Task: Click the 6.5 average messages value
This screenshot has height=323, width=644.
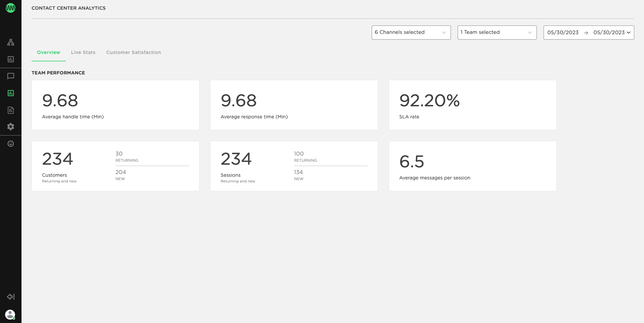Action: coord(412,162)
